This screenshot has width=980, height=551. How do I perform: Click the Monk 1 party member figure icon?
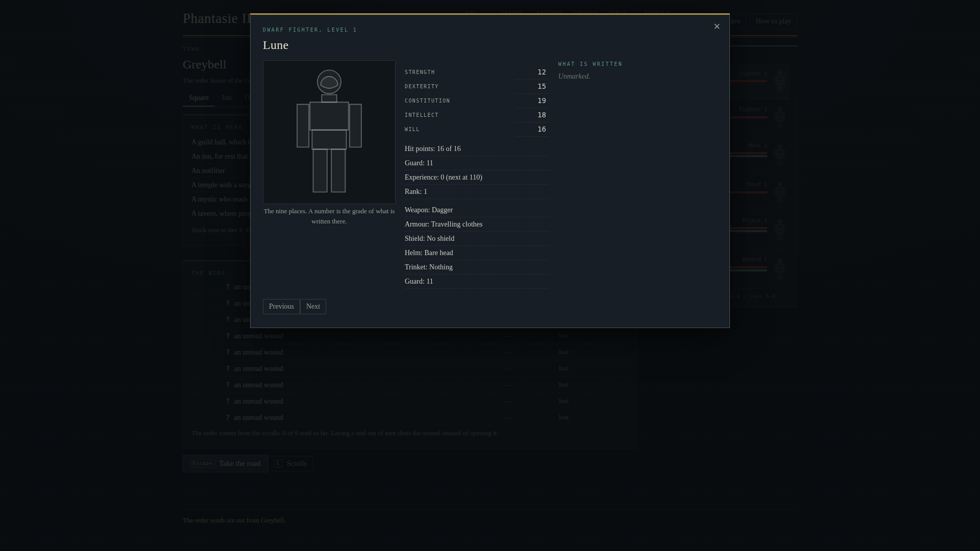[x=779, y=154]
